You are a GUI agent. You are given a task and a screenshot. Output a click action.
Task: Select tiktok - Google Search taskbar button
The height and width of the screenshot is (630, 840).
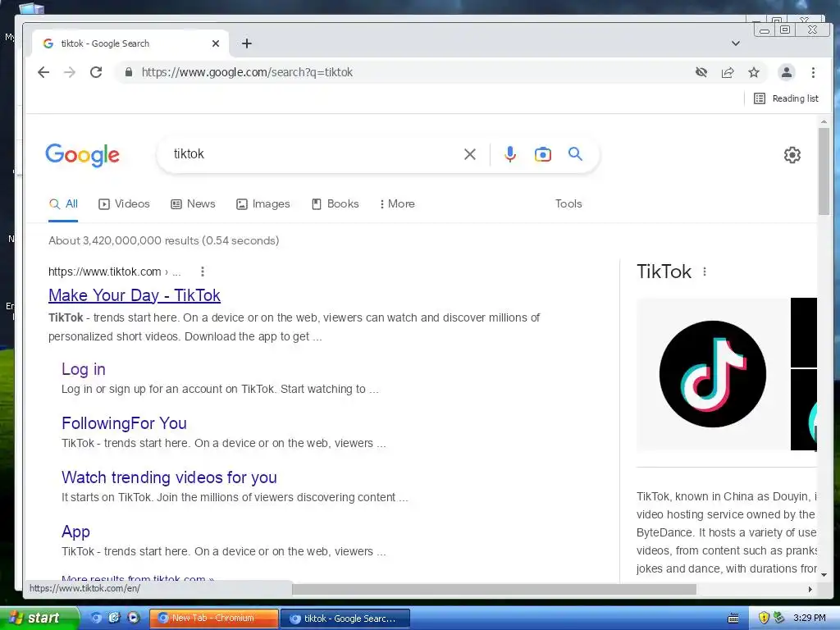point(345,619)
